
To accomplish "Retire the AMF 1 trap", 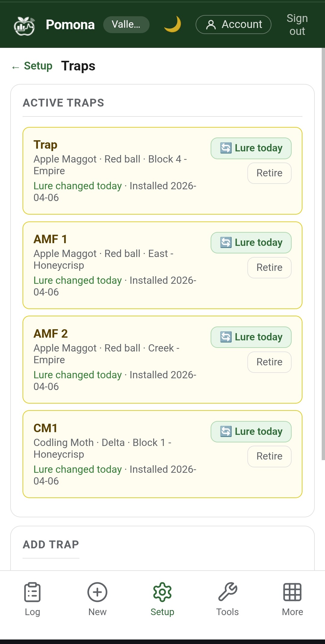I will (269, 268).
